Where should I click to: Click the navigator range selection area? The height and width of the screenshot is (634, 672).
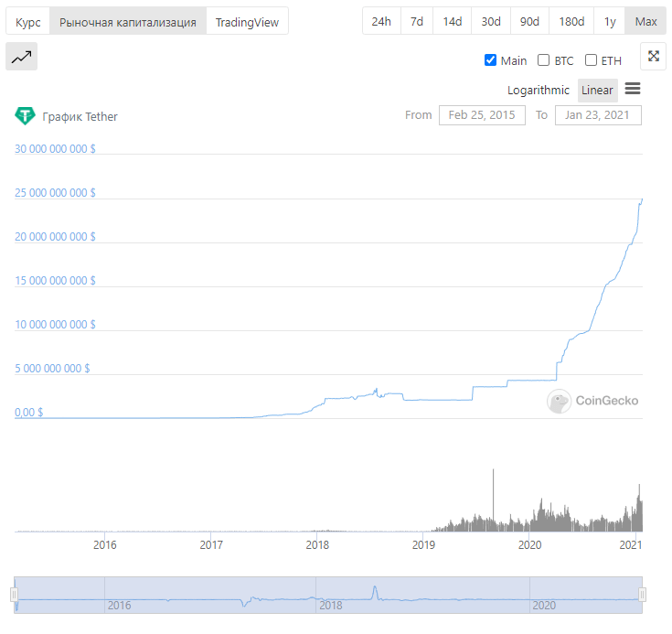(x=328, y=595)
